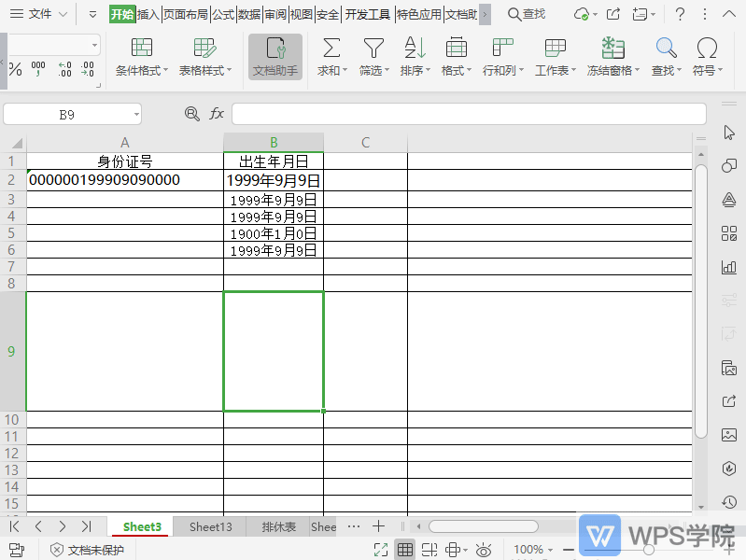Click the 排序 sort A-Z icon
Screen dimensions: 746x560
[415, 49]
